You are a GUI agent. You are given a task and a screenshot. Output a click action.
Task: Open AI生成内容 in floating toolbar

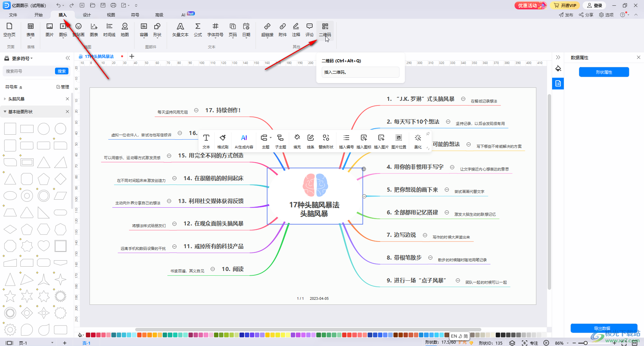point(244,141)
